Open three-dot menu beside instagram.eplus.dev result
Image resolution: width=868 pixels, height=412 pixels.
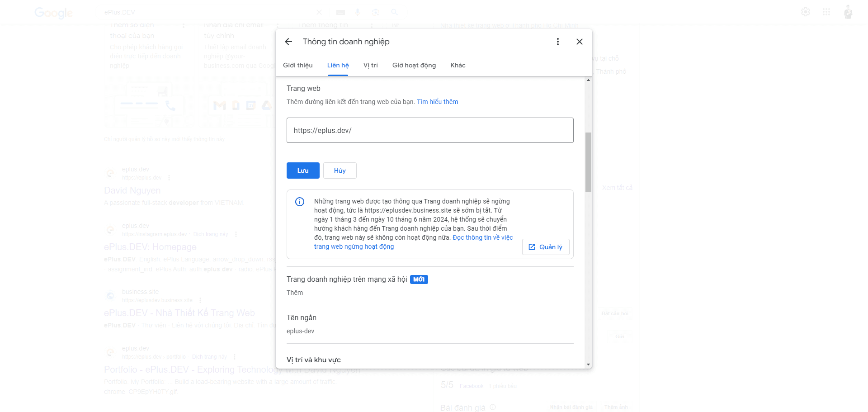click(236, 234)
